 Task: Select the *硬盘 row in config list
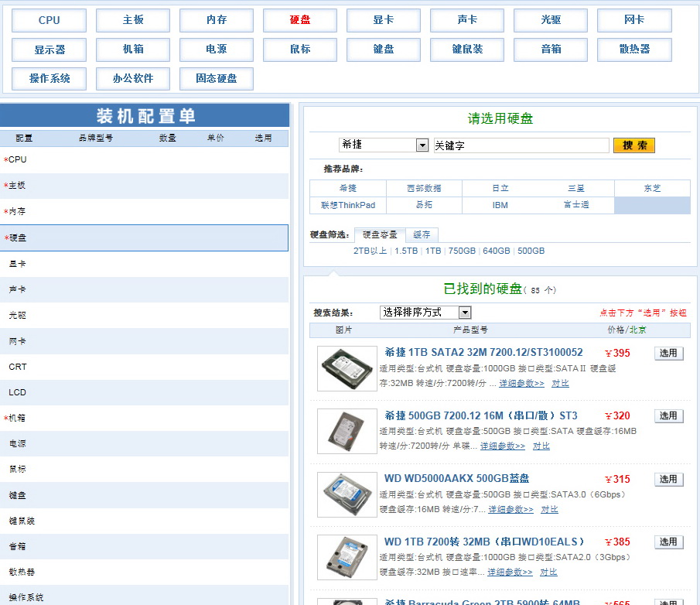click(144, 238)
